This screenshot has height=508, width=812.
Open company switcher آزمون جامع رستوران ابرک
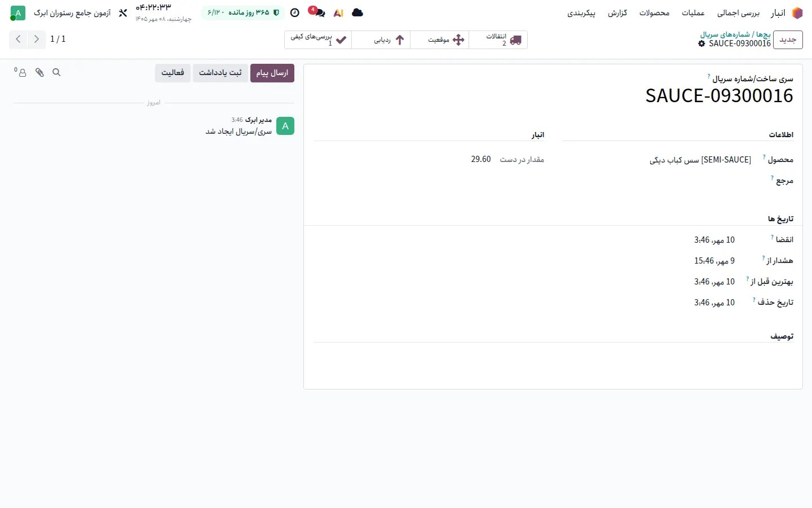pyautogui.click(x=72, y=13)
